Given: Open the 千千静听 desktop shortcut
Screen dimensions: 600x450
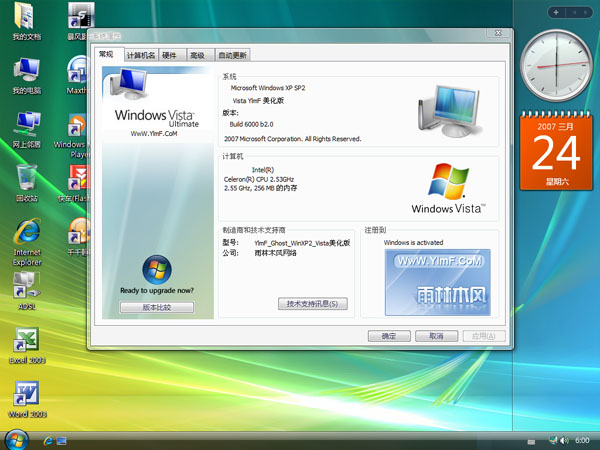Looking at the screenshot, I should pyautogui.click(x=79, y=236).
